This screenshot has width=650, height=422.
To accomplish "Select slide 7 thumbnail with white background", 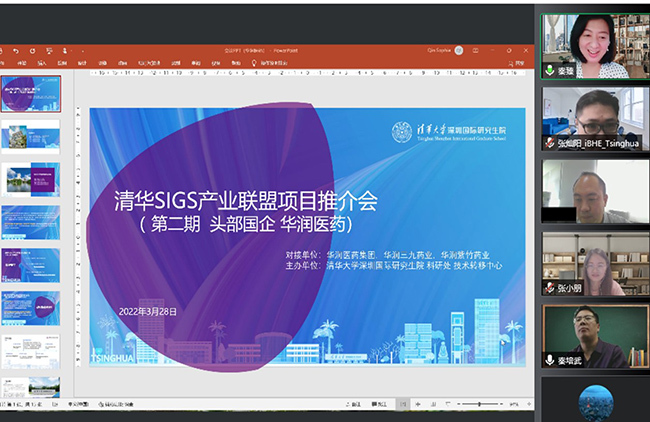I will coord(31,352).
